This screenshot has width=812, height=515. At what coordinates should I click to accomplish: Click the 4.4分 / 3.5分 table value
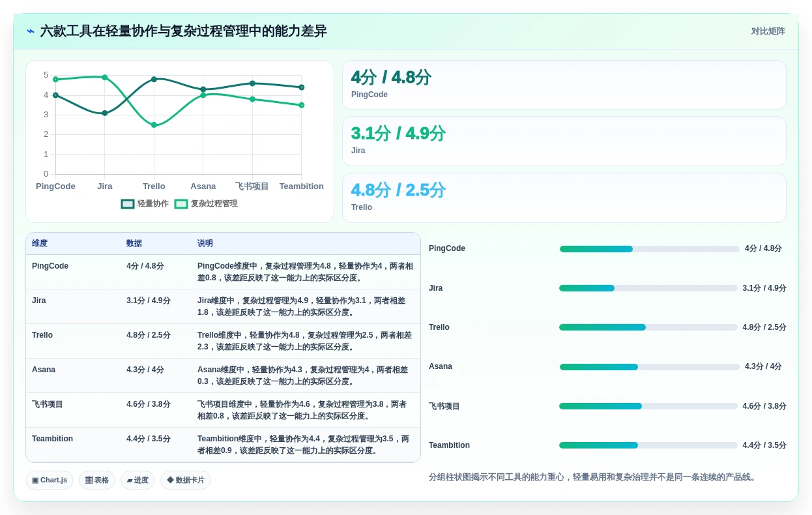click(x=149, y=439)
